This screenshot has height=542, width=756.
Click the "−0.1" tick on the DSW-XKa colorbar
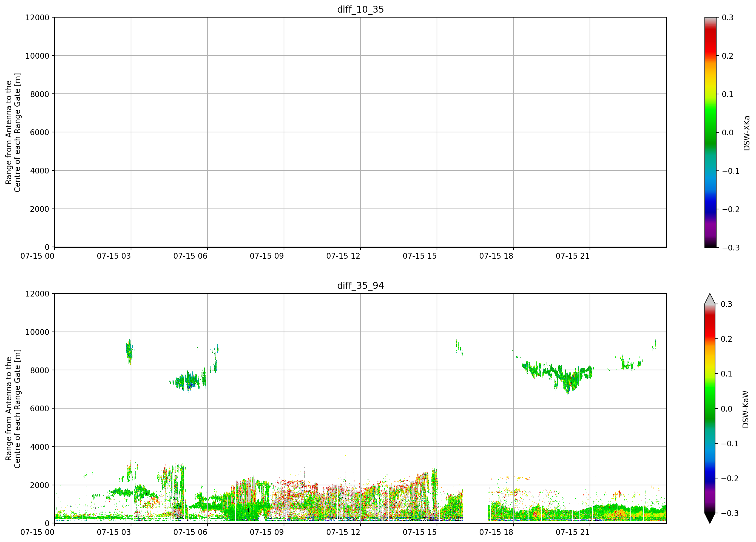click(x=731, y=171)
